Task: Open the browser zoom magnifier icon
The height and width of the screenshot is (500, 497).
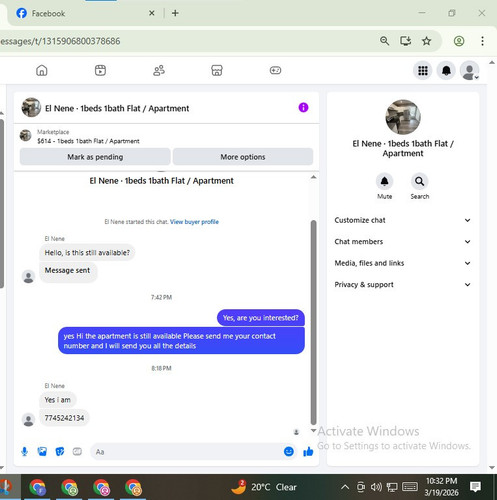Action: coord(385,41)
